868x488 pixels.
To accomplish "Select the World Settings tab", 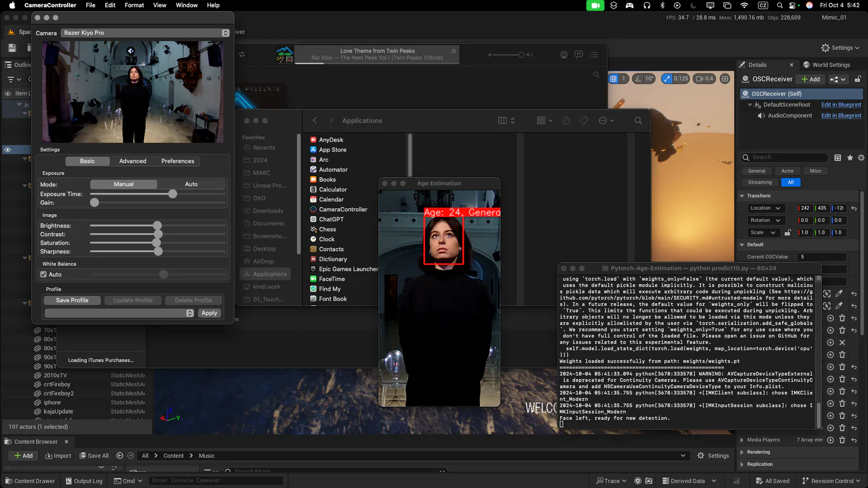I will (x=826, y=65).
